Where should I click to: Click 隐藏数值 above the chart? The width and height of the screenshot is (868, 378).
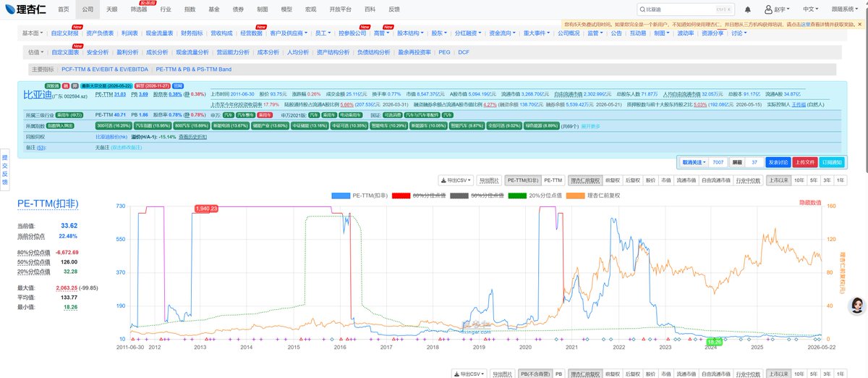(x=810, y=202)
